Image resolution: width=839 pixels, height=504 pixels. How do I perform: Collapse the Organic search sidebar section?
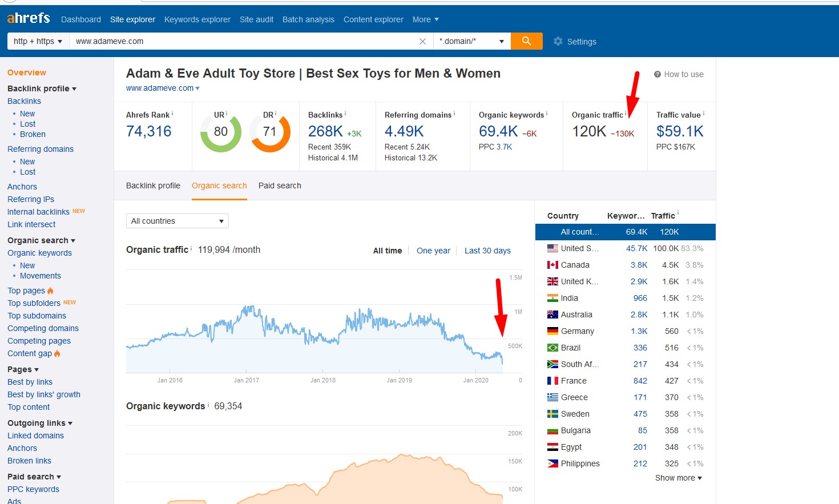41,240
